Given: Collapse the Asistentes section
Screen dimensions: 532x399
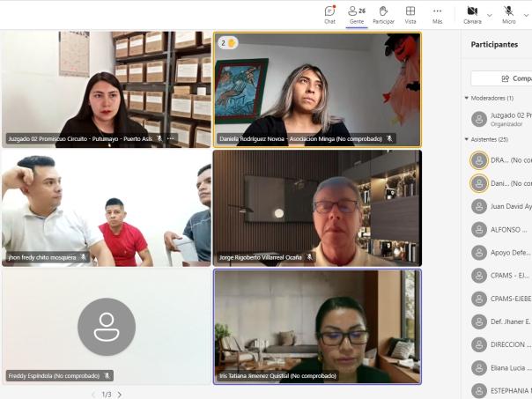Looking at the screenshot, I should coord(466,139).
